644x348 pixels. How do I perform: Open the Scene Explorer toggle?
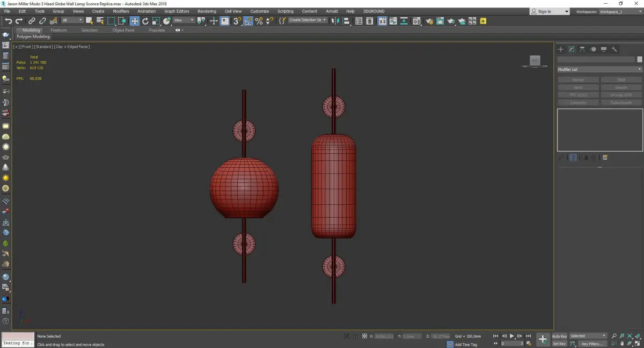359,21
